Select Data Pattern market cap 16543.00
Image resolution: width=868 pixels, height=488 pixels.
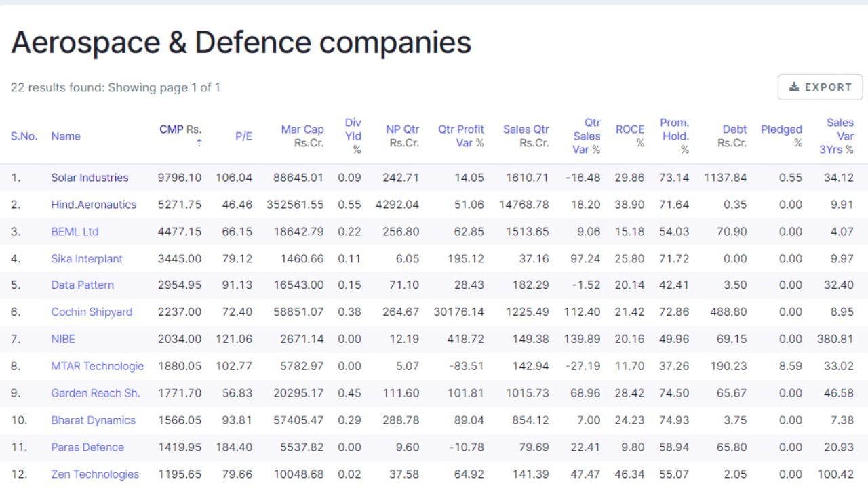299,285
